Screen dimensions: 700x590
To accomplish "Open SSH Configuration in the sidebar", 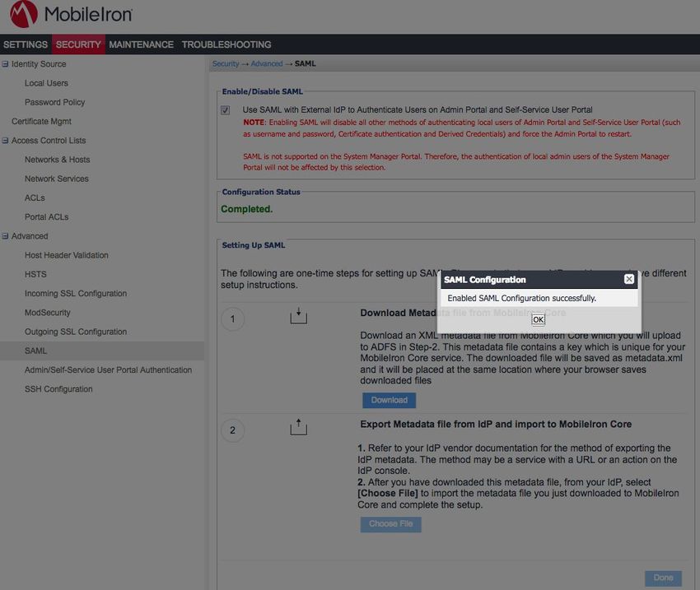I will click(59, 389).
